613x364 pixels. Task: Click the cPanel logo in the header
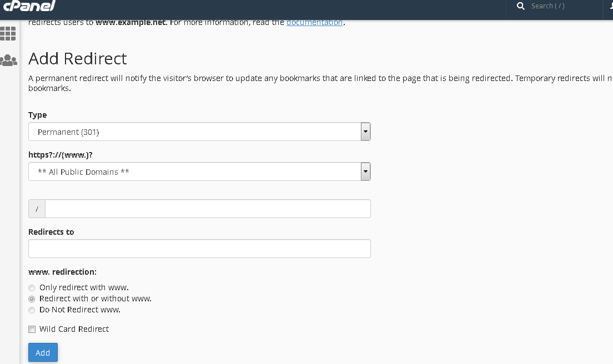(31, 7)
